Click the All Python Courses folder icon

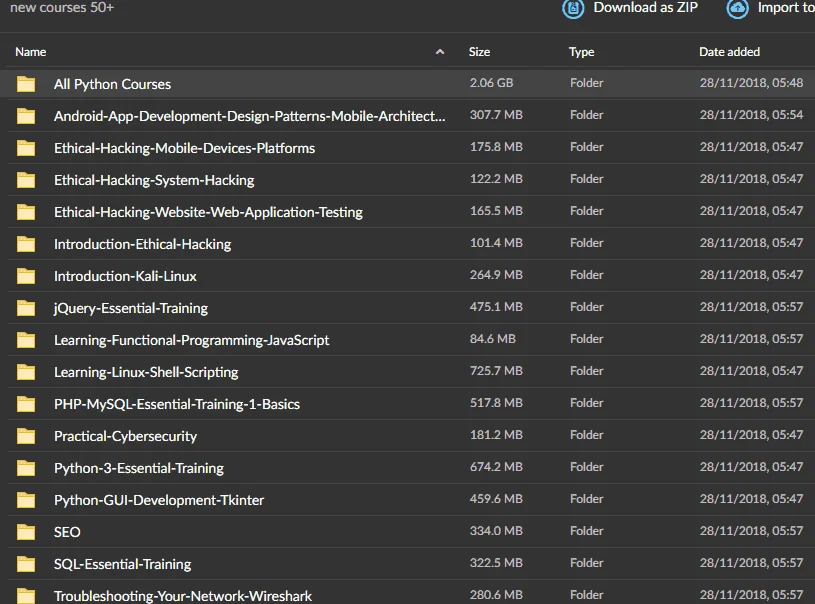[x=26, y=84]
